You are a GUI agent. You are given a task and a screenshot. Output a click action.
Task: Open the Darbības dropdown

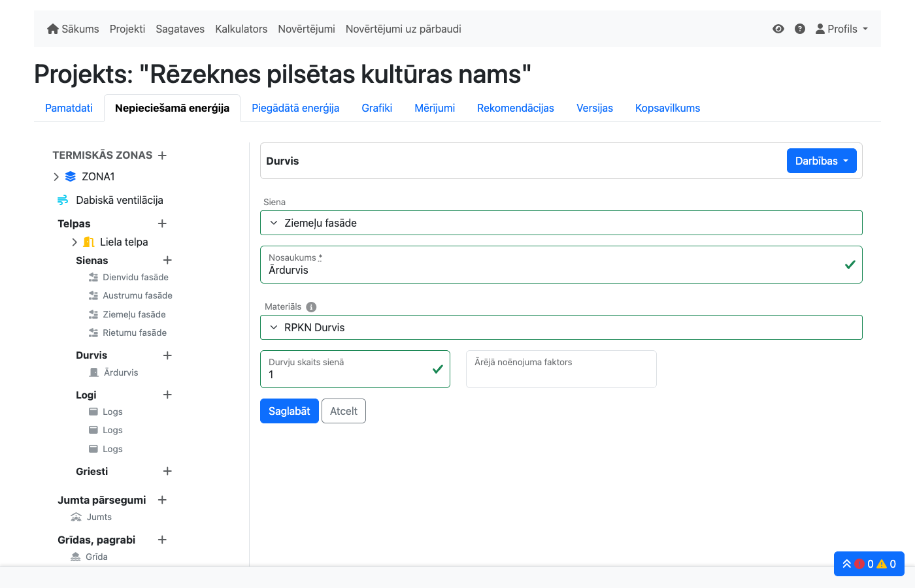[x=822, y=161]
